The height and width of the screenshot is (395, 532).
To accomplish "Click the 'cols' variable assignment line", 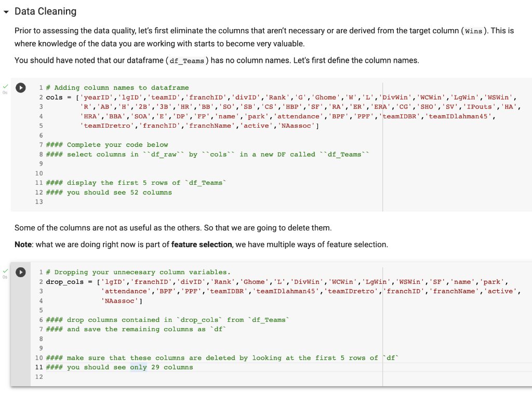I will pyautogui.click(x=281, y=97).
